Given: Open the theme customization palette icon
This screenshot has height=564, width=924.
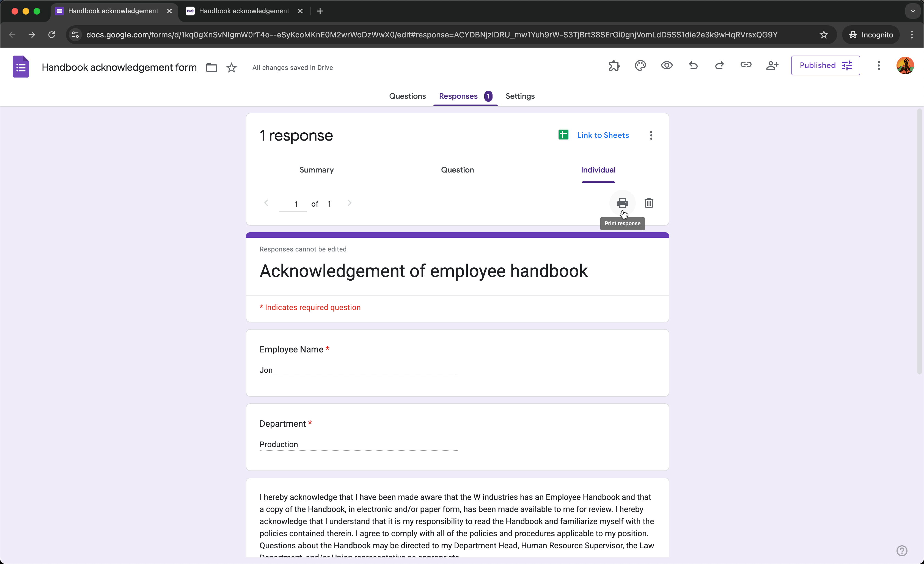Looking at the screenshot, I should 640,65.
